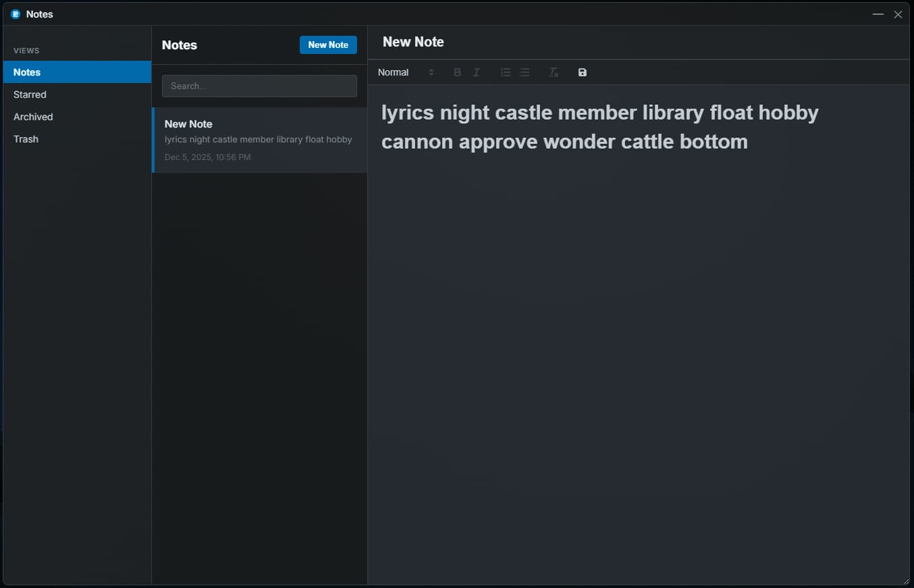Create a note with New Note button
Viewport: 914px width, 588px height.
[328, 45]
